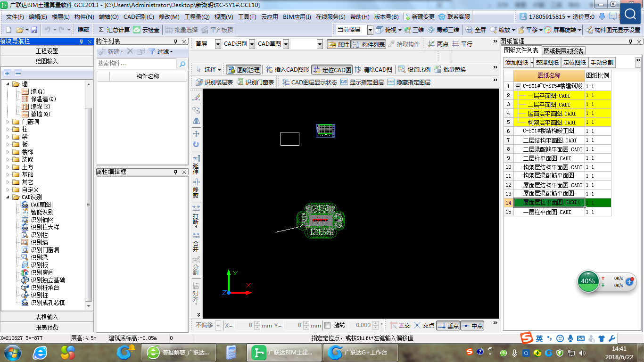Click the search magnifier in 构件列表
Image resolution: width=644 pixels, height=362 pixels.
point(182,64)
